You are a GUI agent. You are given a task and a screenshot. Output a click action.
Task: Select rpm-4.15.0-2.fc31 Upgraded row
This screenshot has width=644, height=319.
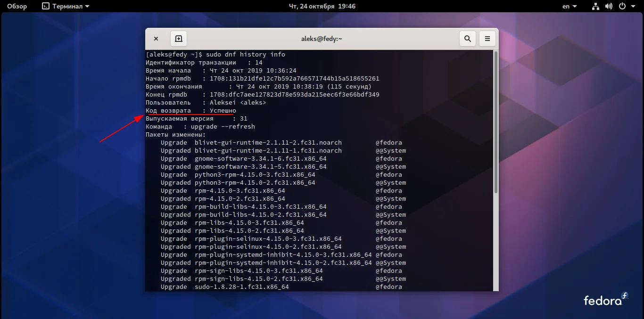point(283,198)
